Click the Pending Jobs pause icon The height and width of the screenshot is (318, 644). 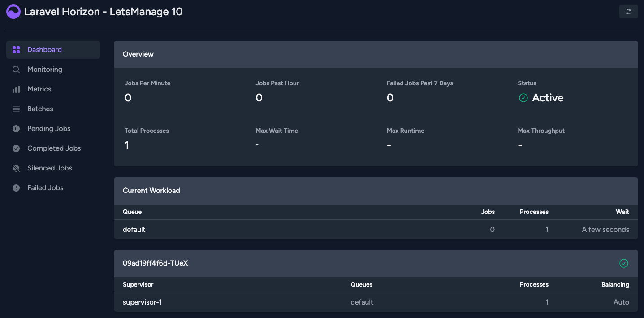pyautogui.click(x=16, y=129)
